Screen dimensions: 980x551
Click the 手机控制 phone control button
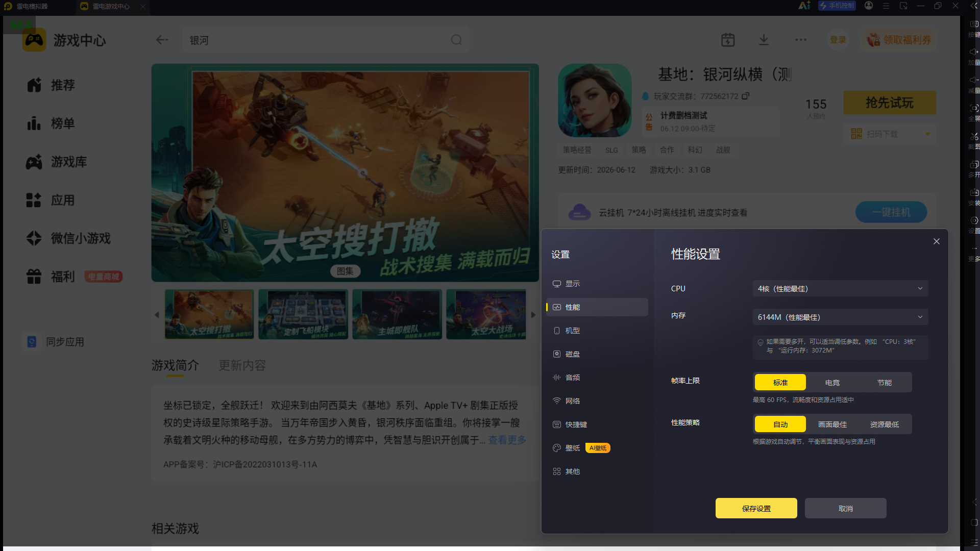tap(837, 6)
